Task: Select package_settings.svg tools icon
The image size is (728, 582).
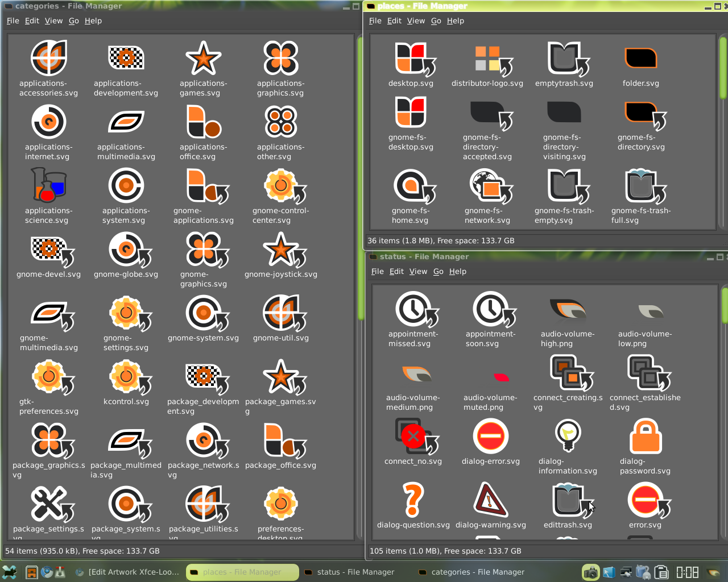Action: (x=53, y=505)
